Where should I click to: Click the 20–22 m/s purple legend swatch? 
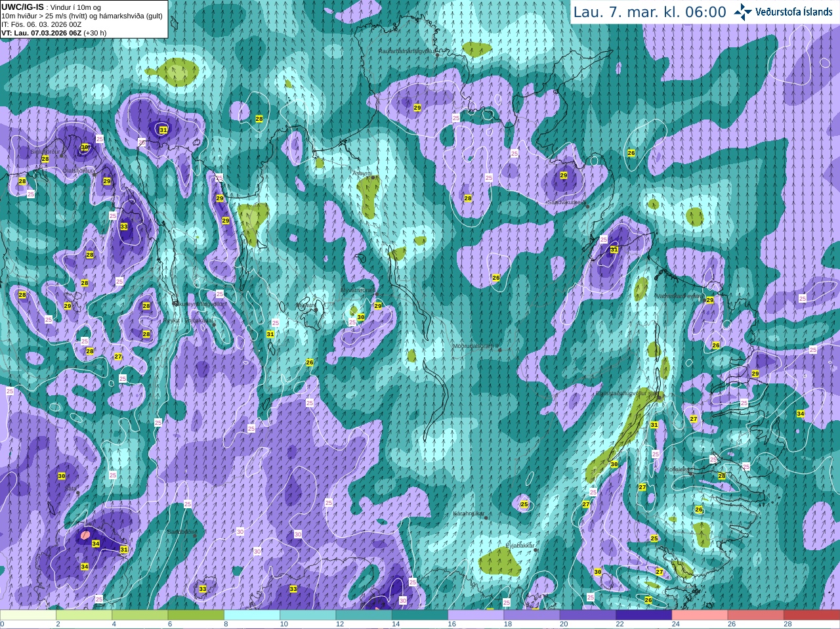(x=588, y=615)
